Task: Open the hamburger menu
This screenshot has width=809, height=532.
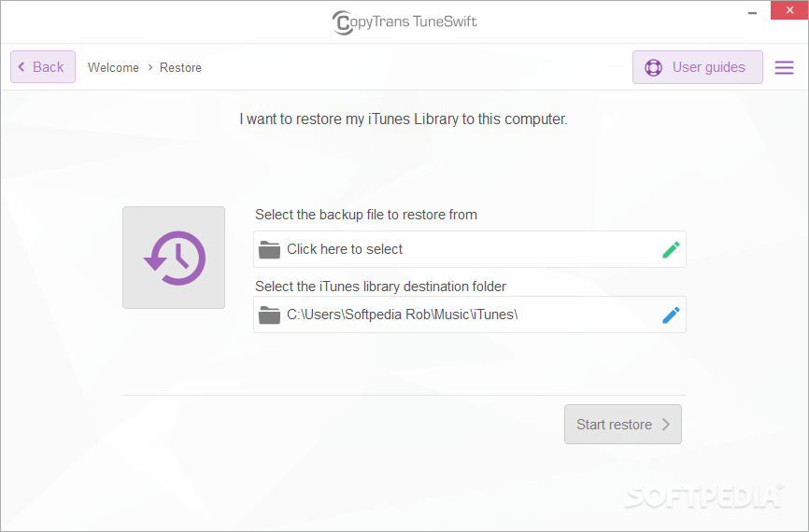Action: [x=784, y=67]
